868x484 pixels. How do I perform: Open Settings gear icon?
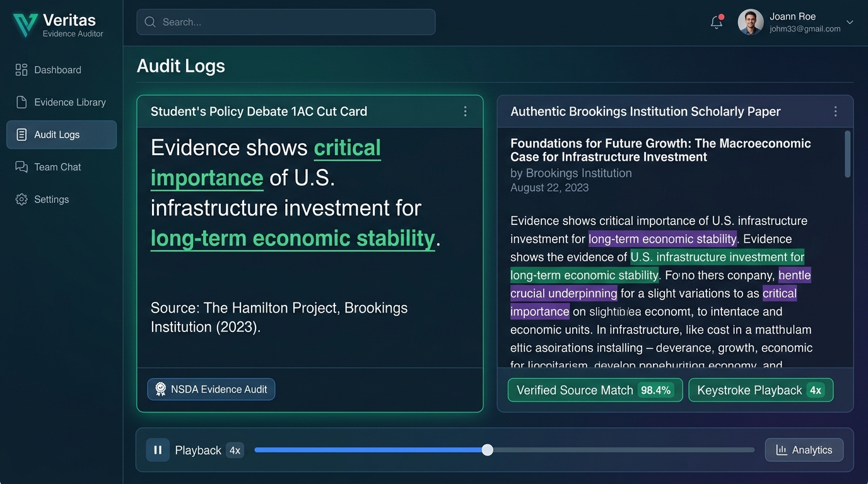tap(21, 199)
